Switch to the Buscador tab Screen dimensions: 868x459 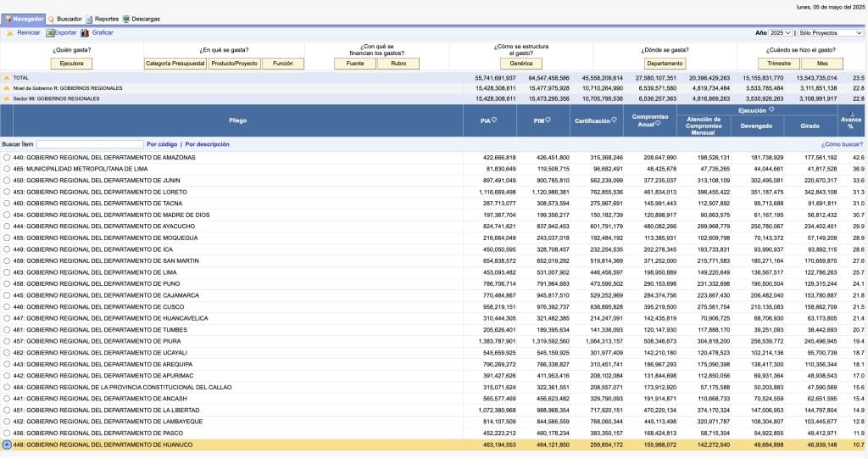click(x=69, y=19)
